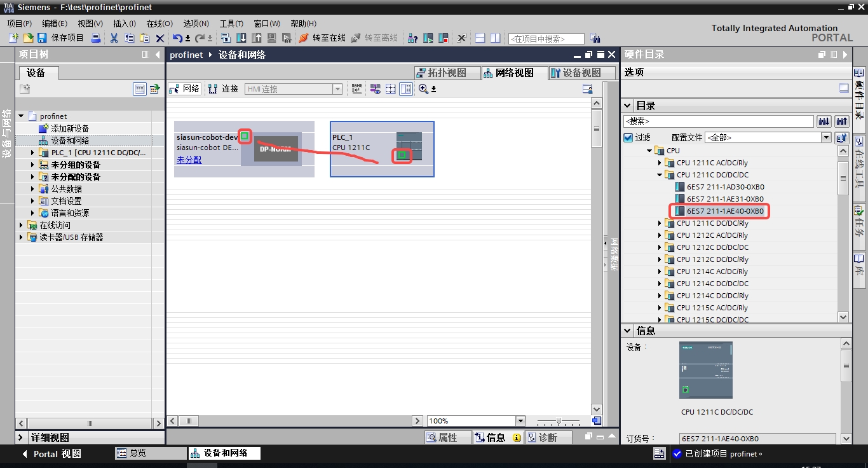Click the siasun-cobot-dev device port square
This screenshot has height=468, width=868.
pyautogui.click(x=245, y=136)
